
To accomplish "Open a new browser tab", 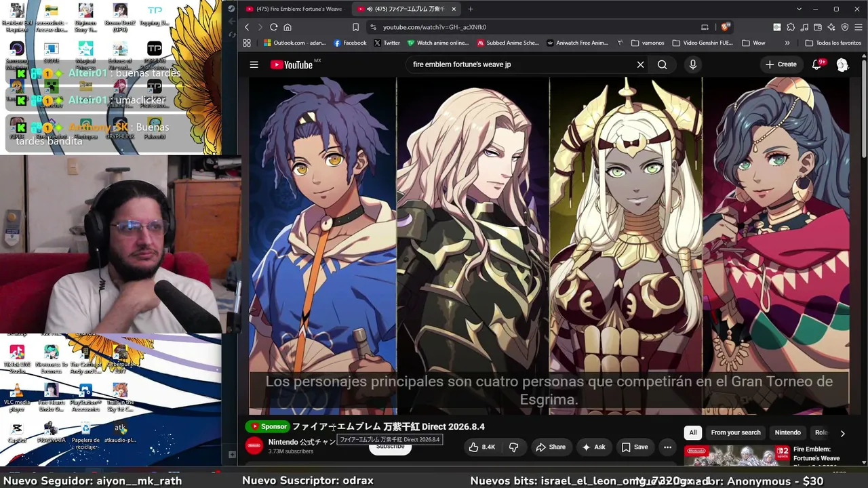I will [x=471, y=9].
